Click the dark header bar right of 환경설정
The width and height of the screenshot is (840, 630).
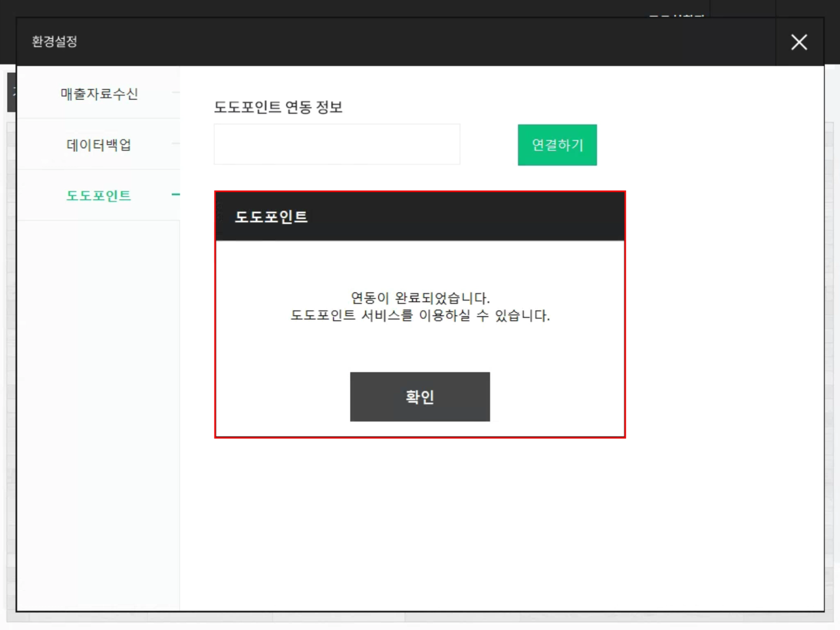[x=410, y=41]
